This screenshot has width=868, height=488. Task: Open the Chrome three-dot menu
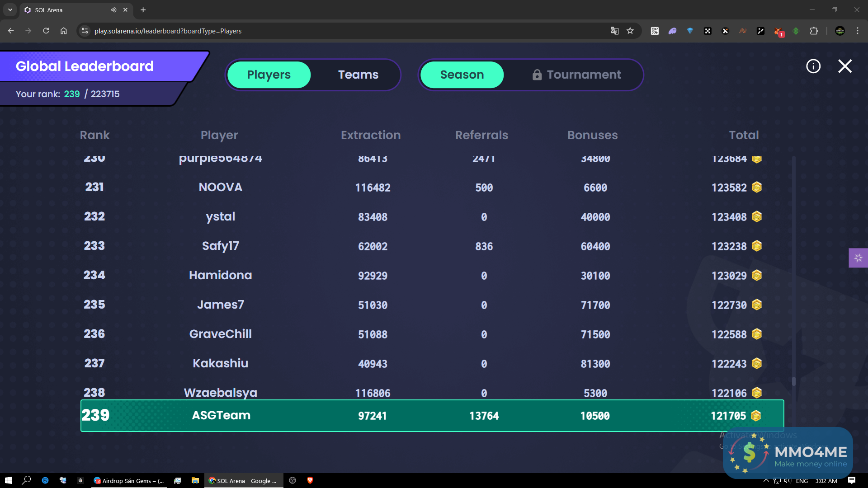857,31
